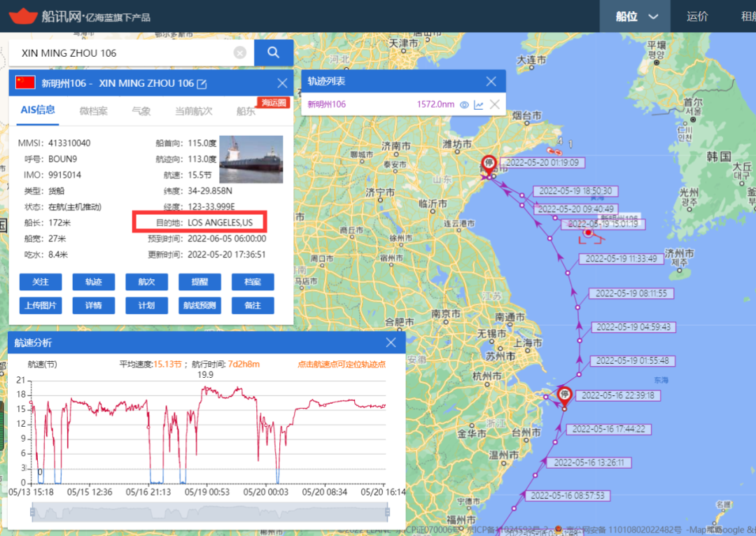This screenshot has height=536, width=756.
Task: Click the 上传图片 button
Action: coord(41,306)
